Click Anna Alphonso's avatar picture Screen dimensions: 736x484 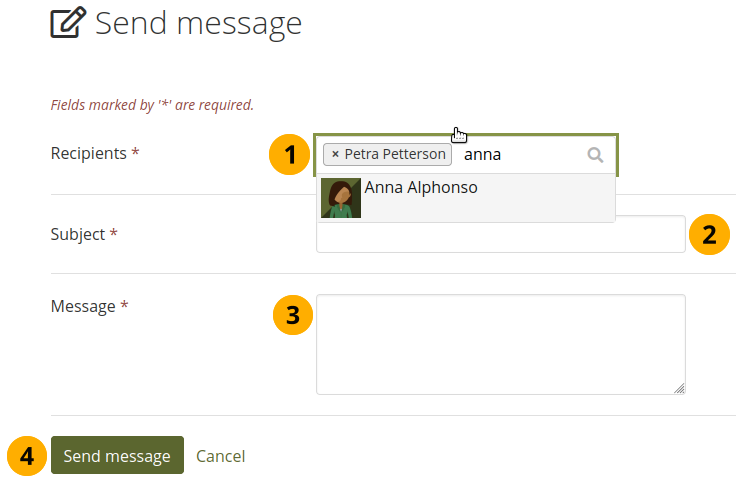340,198
